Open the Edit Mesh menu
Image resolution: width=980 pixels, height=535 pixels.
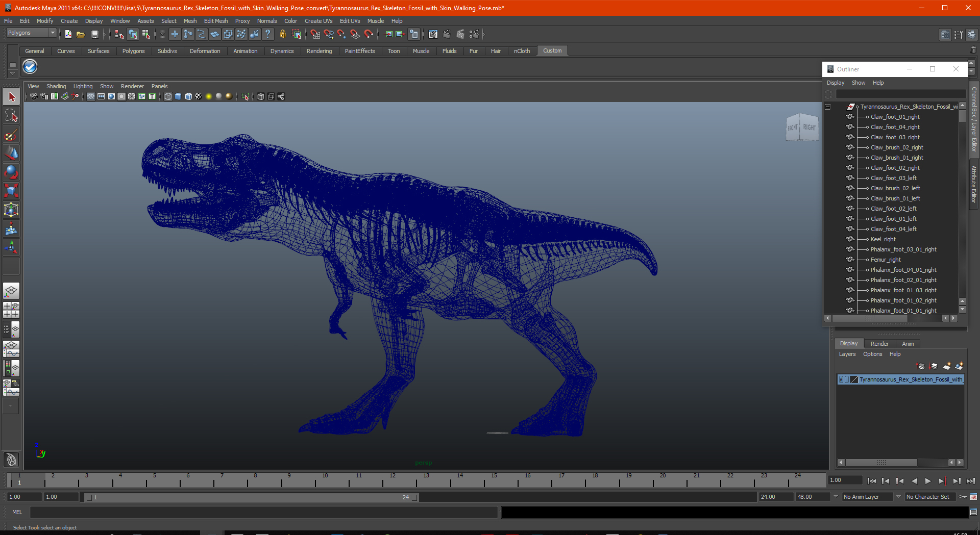(x=215, y=21)
